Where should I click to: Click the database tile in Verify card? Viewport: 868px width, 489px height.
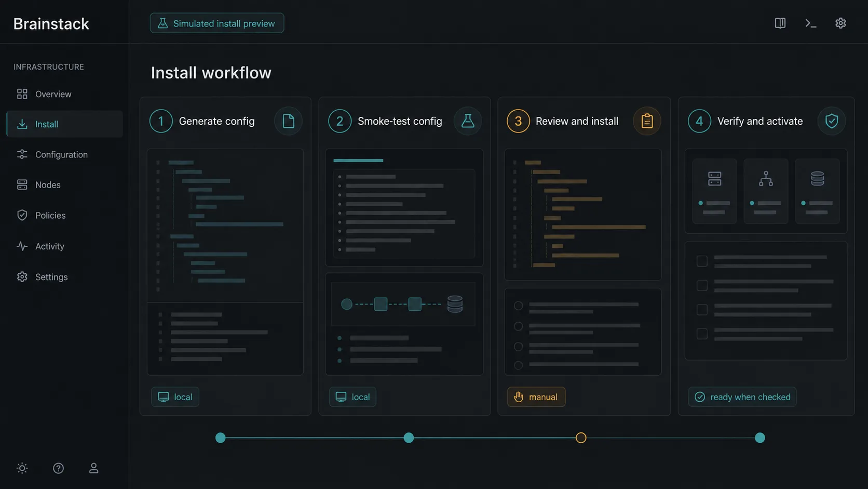click(817, 191)
